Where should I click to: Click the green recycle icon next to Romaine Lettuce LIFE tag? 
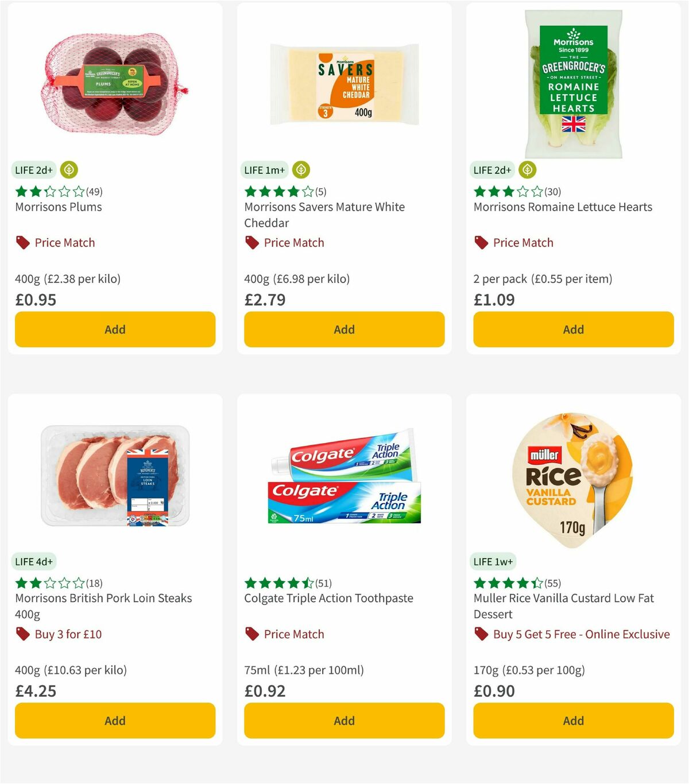click(x=527, y=170)
